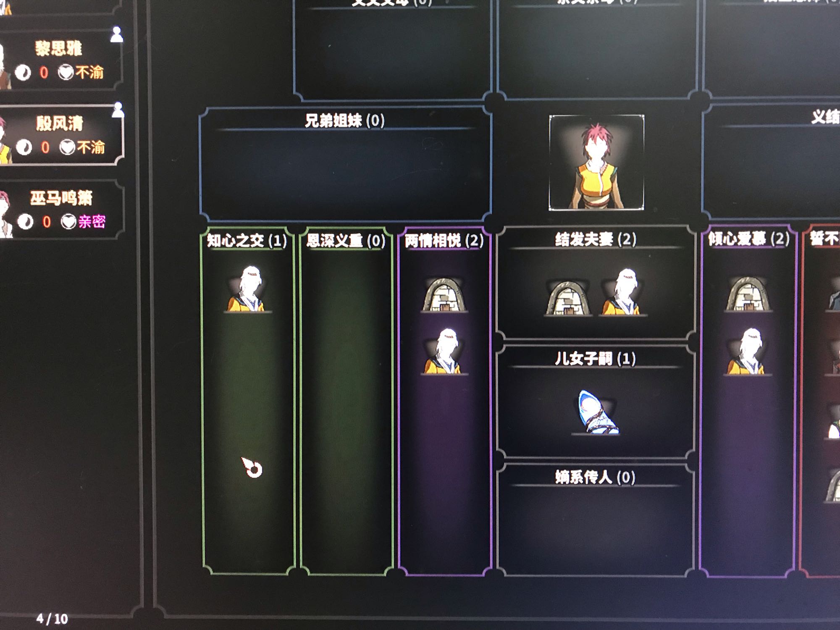Click the tombstone icon in 结发夫妻 panel
Viewport: 840px width, 630px height.
point(567,298)
